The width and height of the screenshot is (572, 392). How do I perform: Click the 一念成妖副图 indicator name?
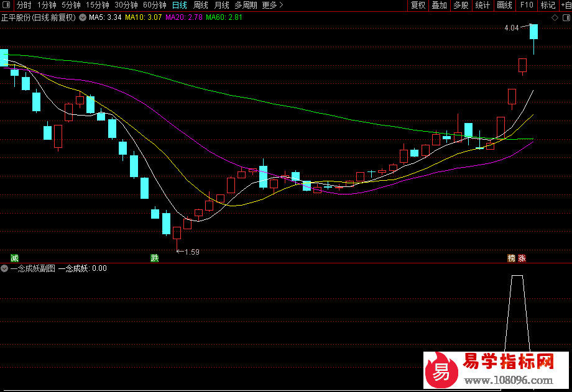pos(33,268)
